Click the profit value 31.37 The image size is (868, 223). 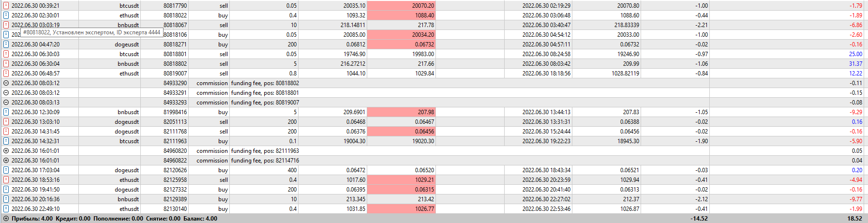click(855, 64)
